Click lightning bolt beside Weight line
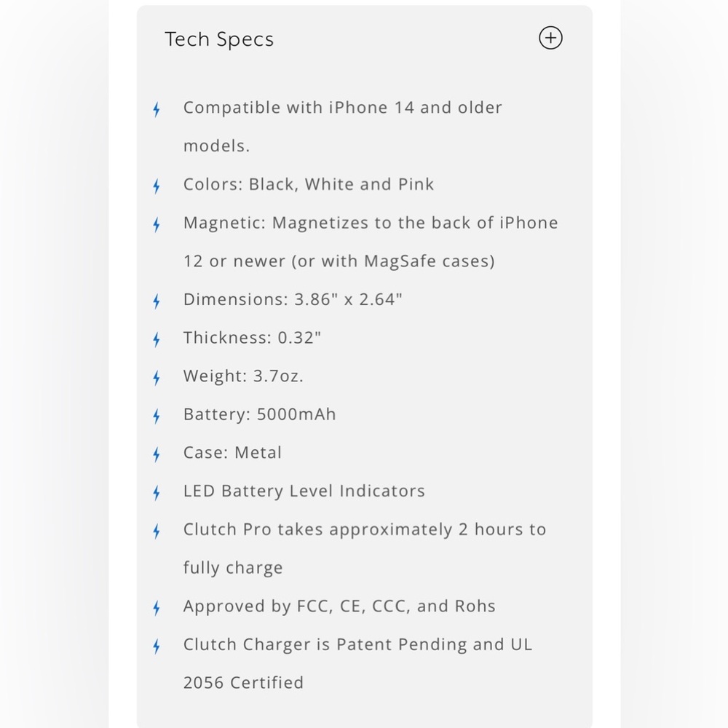 (157, 378)
